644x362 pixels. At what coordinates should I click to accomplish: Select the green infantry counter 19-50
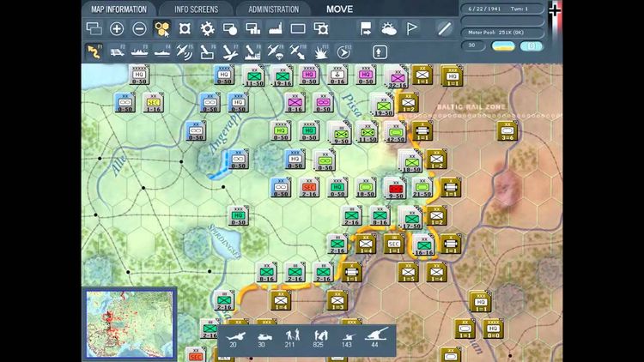point(383,106)
